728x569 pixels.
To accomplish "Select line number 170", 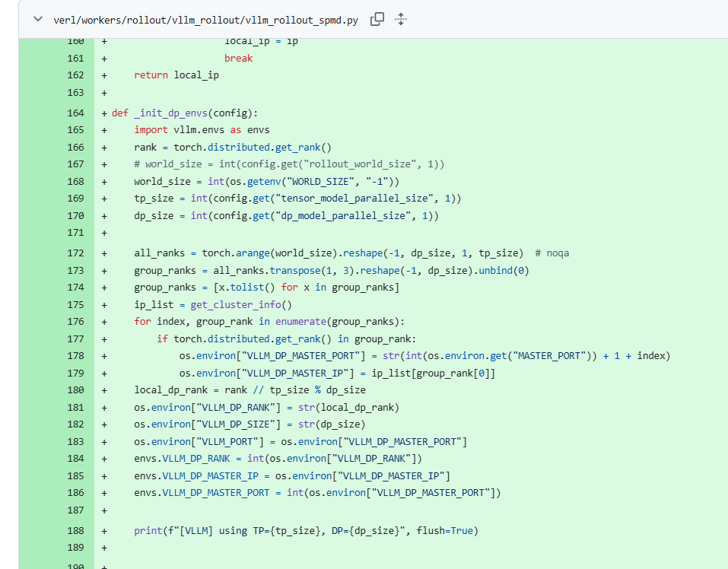I will click(75, 216).
